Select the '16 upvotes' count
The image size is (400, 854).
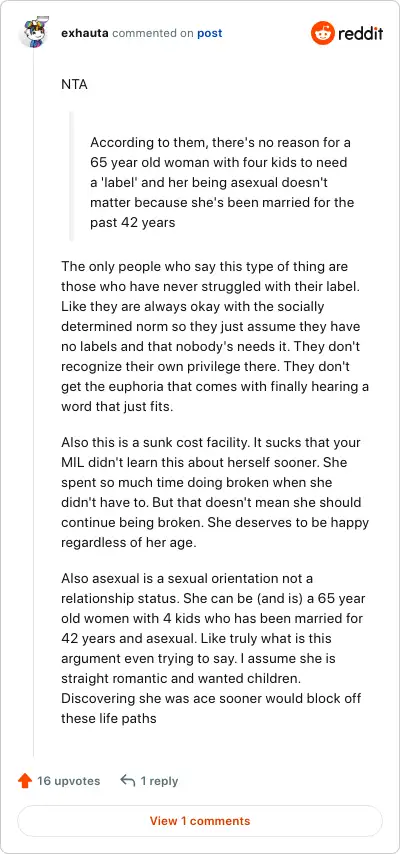69,781
